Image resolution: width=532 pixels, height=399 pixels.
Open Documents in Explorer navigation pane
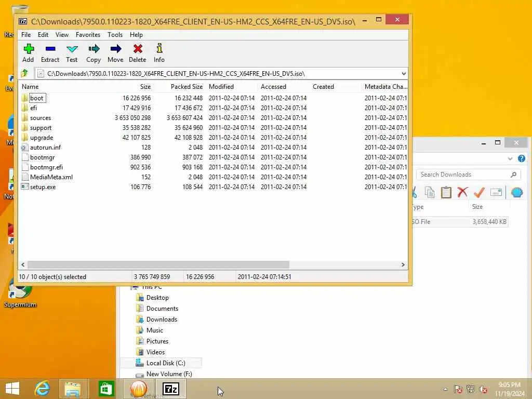(162, 309)
